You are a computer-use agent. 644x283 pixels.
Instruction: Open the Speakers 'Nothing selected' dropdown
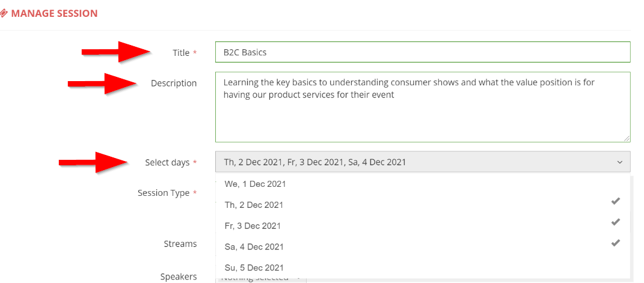pyautogui.click(x=261, y=279)
